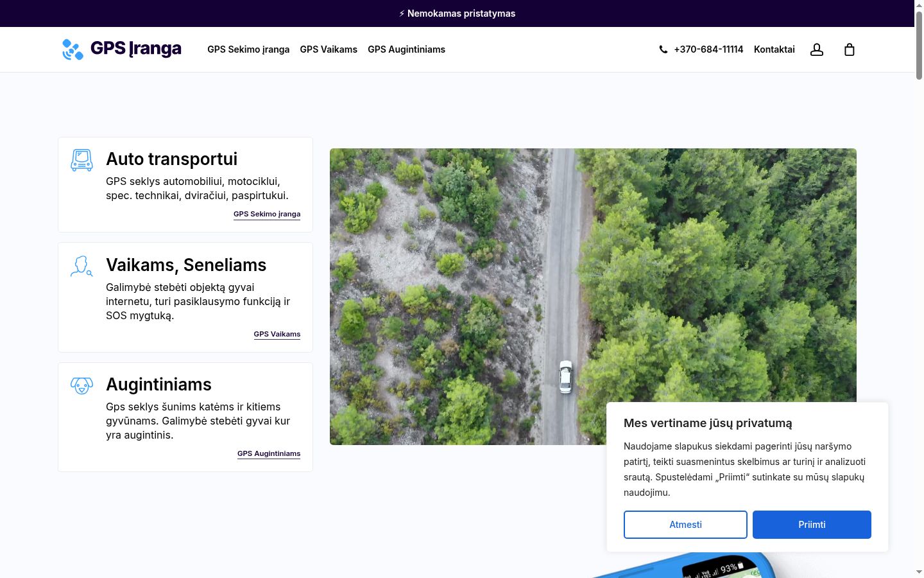The width and height of the screenshot is (924, 578).
Task: Click the person search icon for Vaikams
Action: click(81, 266)
